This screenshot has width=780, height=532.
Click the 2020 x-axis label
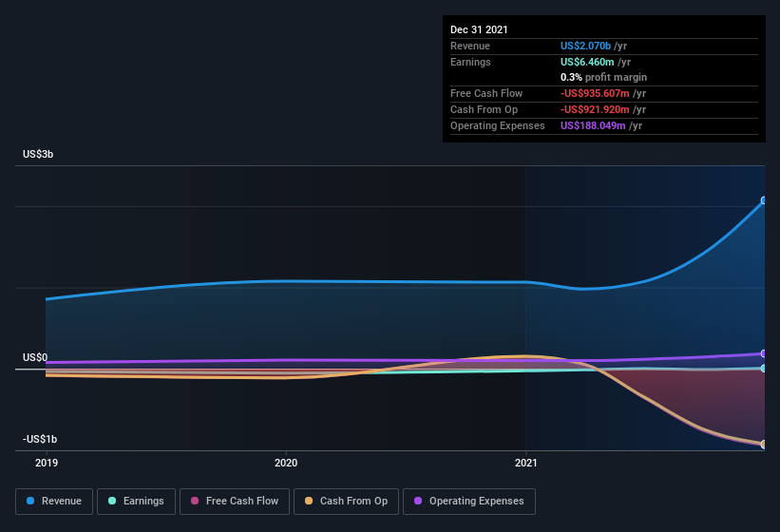click(286, 463)
